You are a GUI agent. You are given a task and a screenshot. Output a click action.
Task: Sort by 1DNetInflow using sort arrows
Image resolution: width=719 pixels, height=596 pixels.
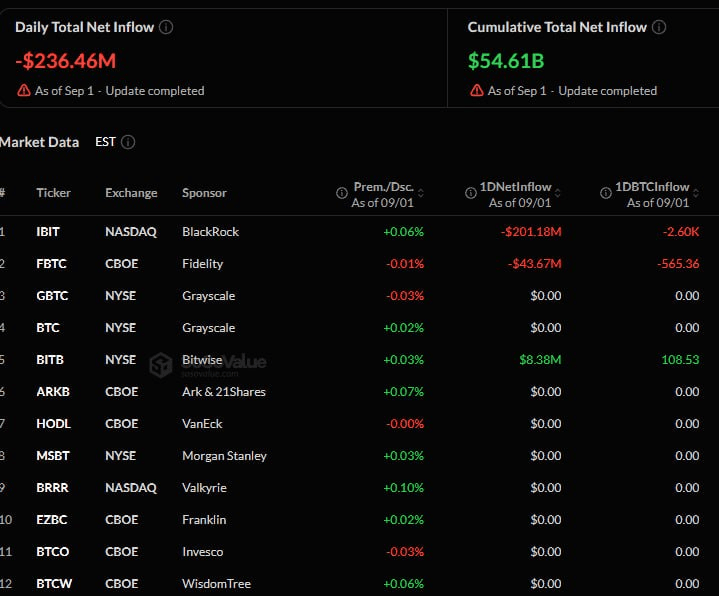point(558,193)
